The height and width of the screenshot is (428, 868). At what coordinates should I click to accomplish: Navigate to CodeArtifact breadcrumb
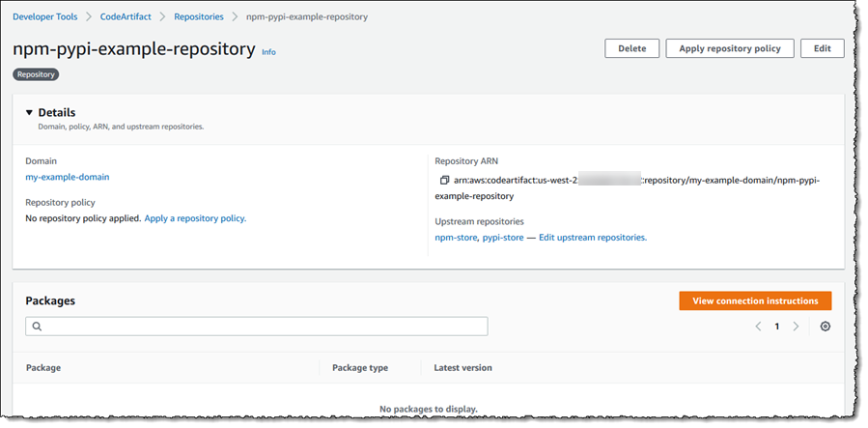(x=126, y=16)
